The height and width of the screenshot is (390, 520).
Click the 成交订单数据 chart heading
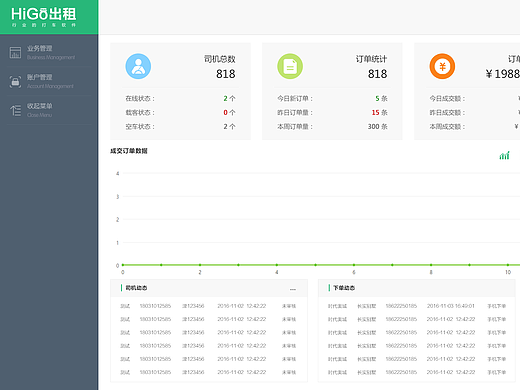pyautogui.click(x=129, y=151)
